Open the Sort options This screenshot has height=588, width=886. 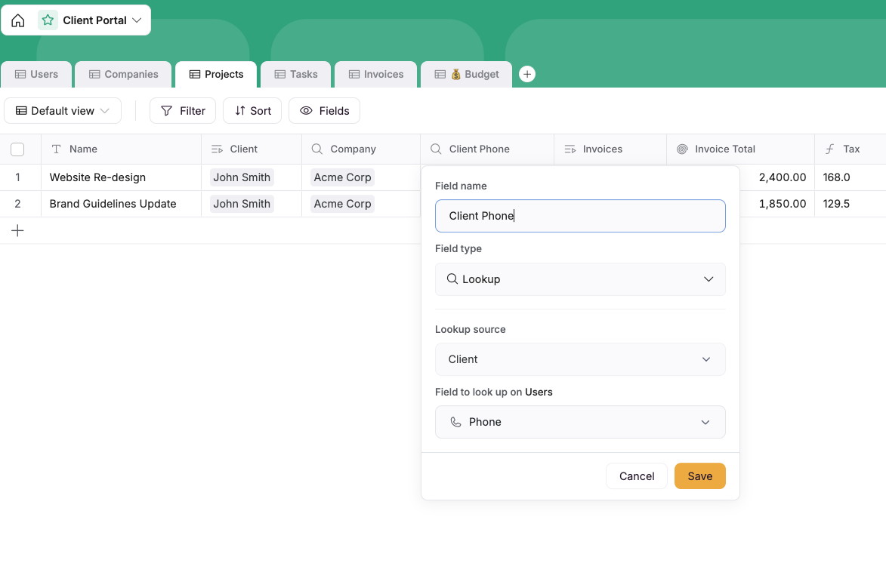click(252, 111)
